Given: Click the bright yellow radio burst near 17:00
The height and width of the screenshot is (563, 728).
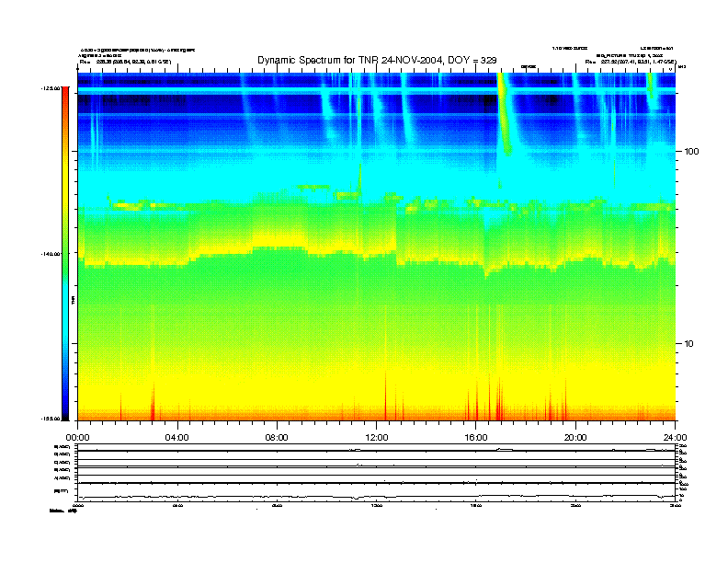Looking at the screenshot, I should (505, 114).
